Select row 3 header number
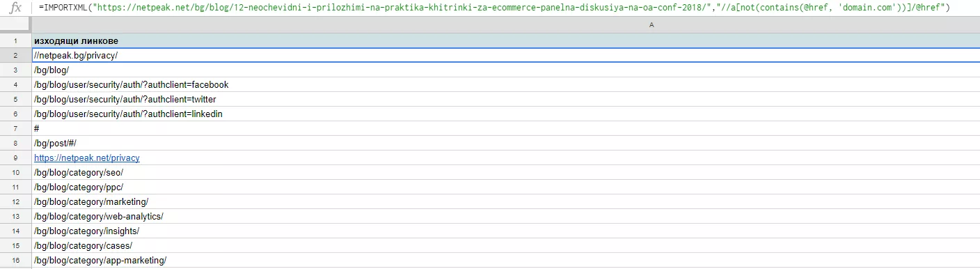Viewport: 980px width, 269px height. (x=15, y=70)
